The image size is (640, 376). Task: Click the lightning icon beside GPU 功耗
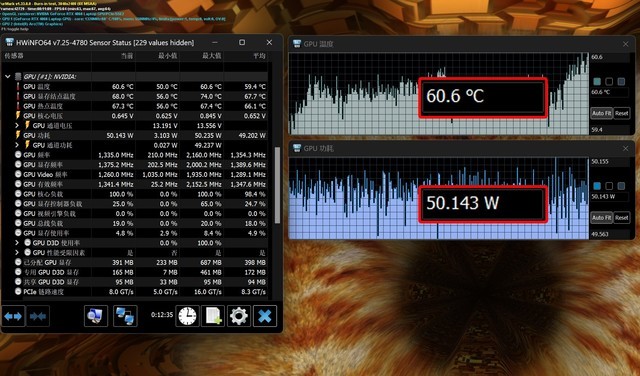pyautogui.click(x=18, y=135)
